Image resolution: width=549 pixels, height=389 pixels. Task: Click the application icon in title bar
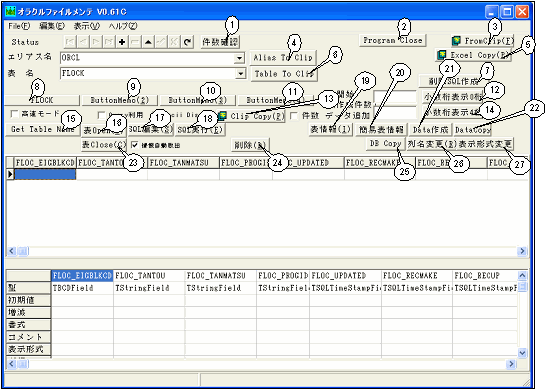(11, 12)
